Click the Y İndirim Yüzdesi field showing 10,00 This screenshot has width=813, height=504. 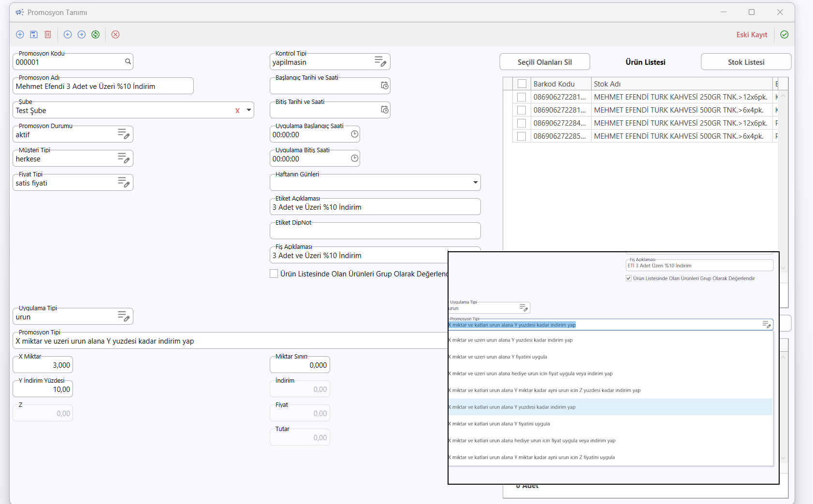[x=43, y=389]
